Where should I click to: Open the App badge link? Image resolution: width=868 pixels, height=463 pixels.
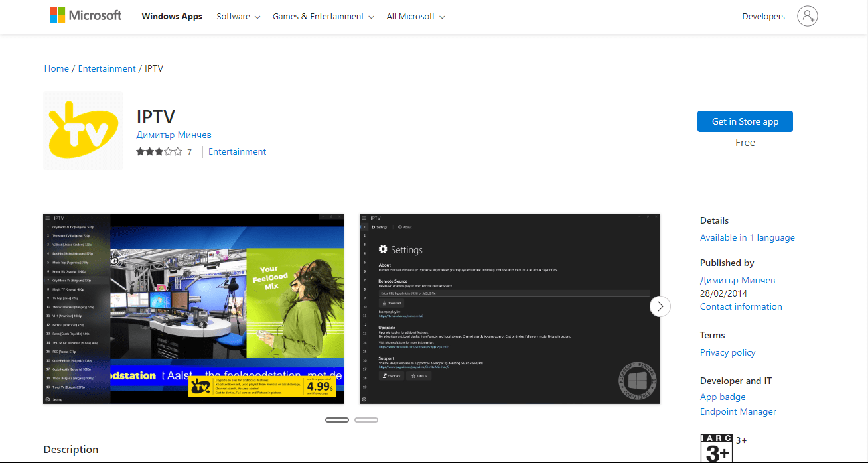[723, 397]
